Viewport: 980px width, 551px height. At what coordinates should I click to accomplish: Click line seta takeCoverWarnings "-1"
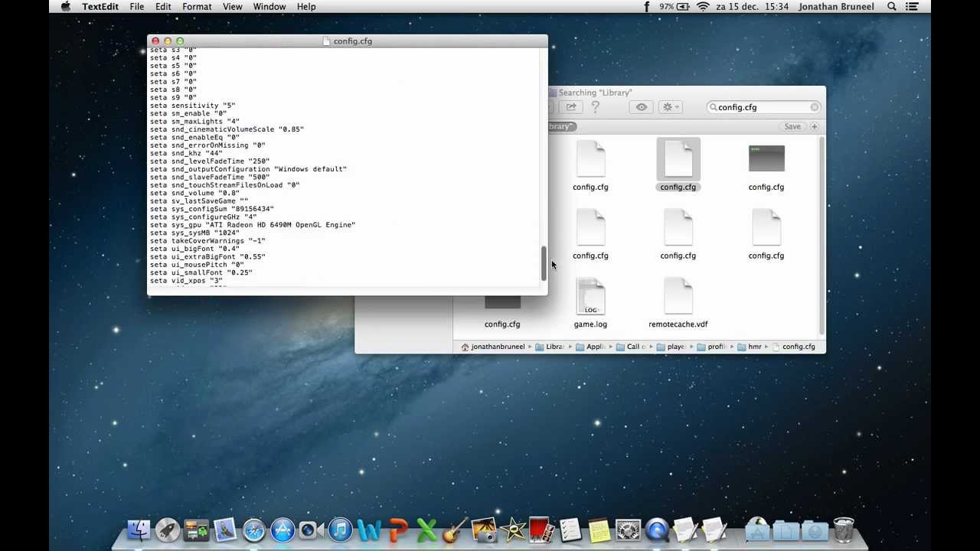point(207,241)
